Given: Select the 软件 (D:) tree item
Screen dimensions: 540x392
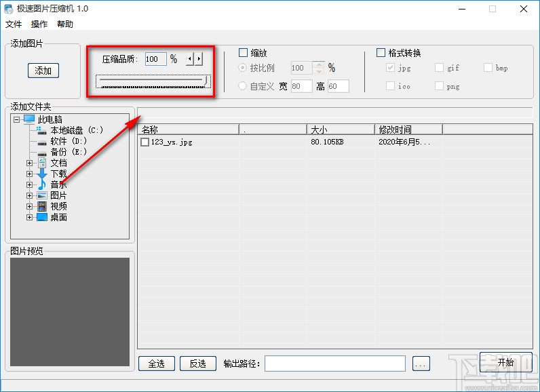Looking at the screenshot, I should click(69, 142).
